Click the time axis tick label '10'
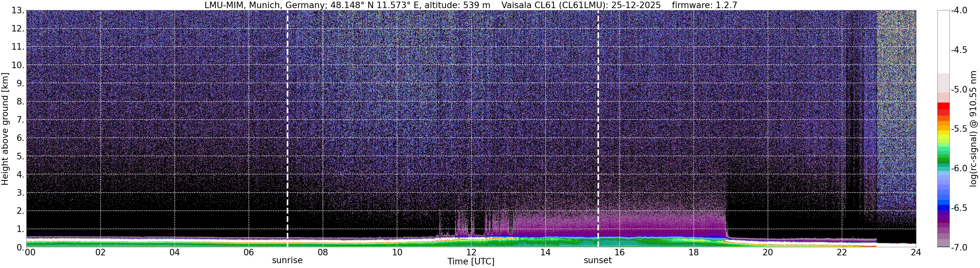 pos(397,252)
